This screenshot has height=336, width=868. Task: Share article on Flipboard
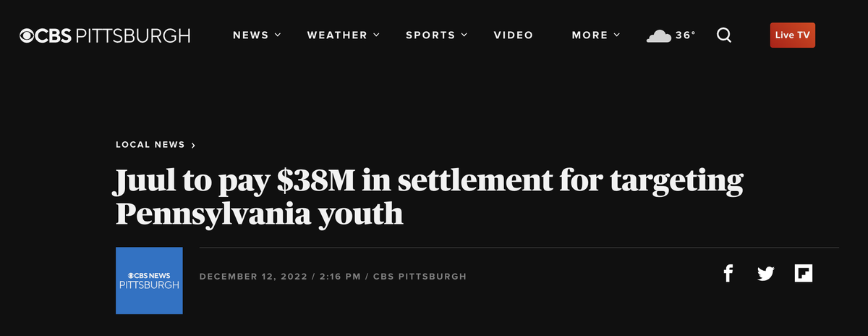804,274
